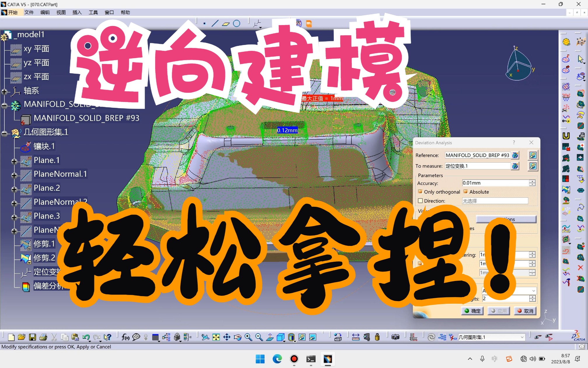
Task: Click the selection icon beside To measure field
Action: coord(515,166)
